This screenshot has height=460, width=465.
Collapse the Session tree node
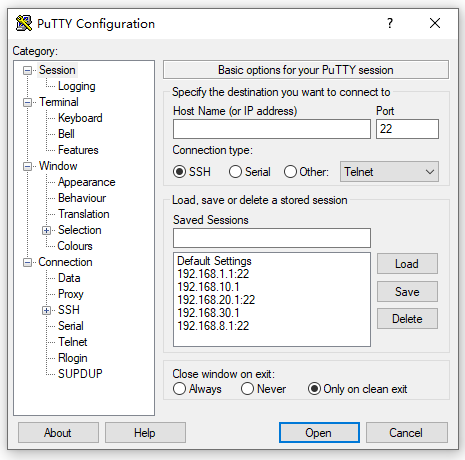(x=27, y=70)
